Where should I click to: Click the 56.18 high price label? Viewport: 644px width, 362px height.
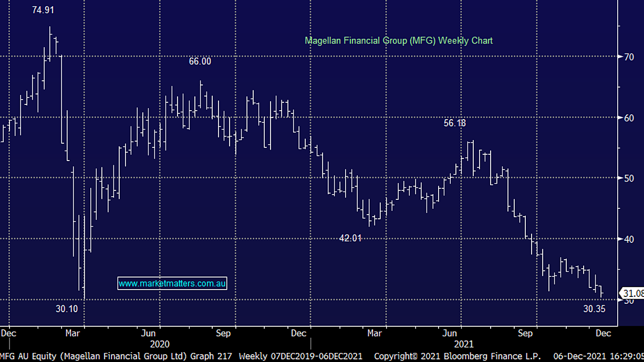coord(455,123)
